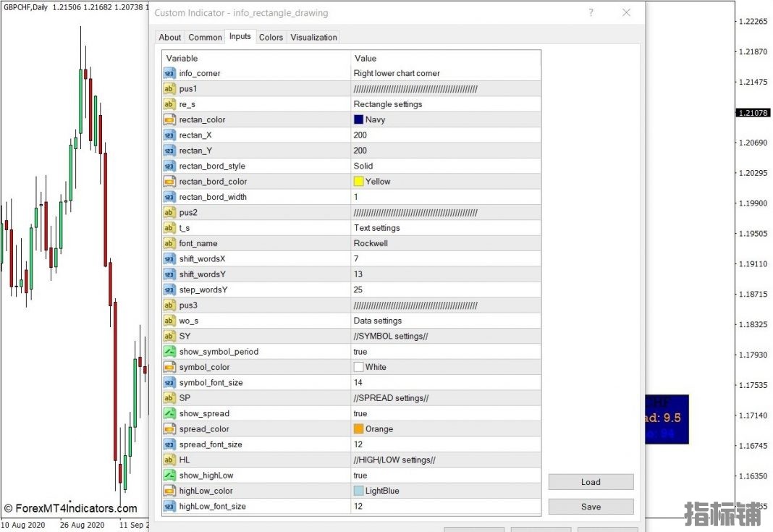
Task: Click the Load button
Action: click(x=591, y=482)
